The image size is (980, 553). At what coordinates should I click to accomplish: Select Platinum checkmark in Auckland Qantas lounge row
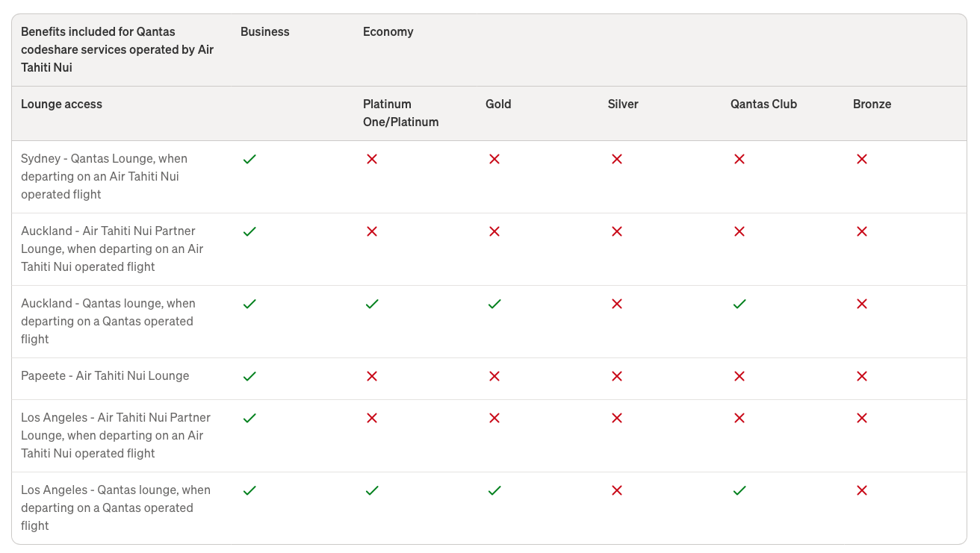372,304
